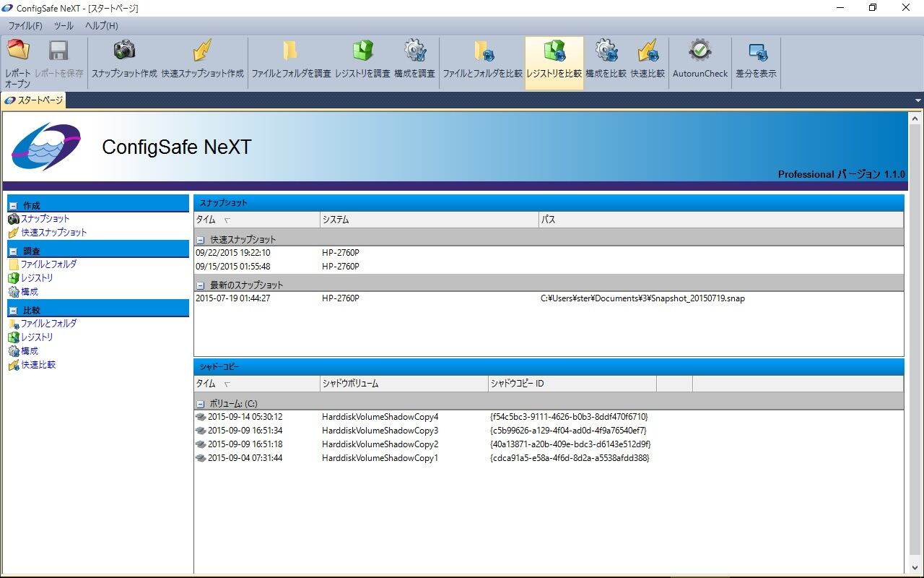Sort snapshots by タイム column header
Screen dimensions: 924x578
pos(256,220)
